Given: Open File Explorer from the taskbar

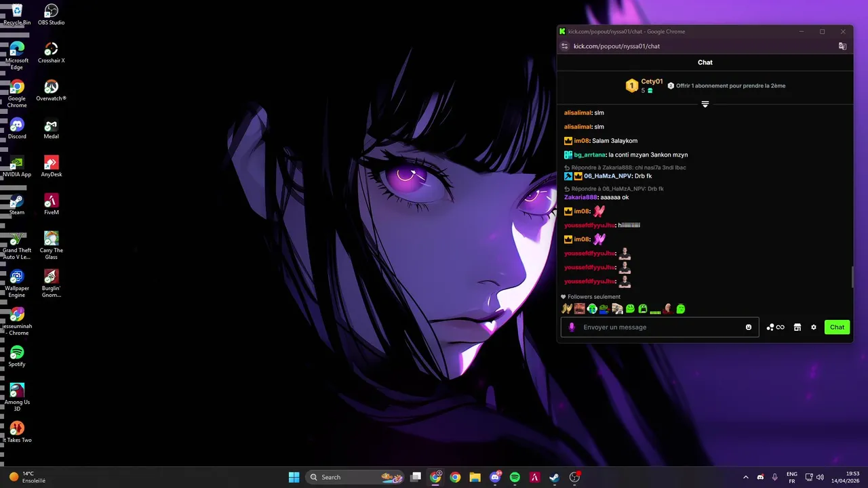Looking at the screenshot, I should coord(475,477).
